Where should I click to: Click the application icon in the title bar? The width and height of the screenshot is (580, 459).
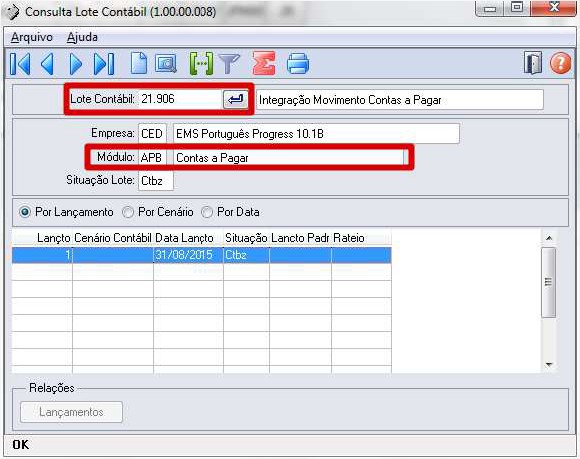point(13,12)
